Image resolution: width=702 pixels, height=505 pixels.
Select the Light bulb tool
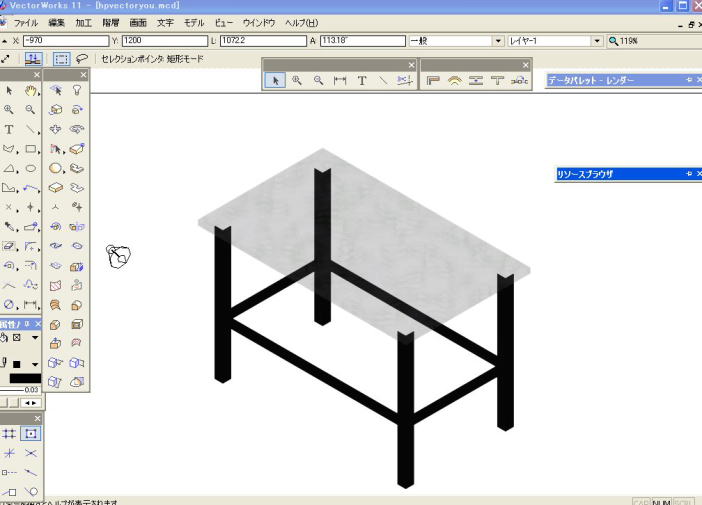pos(77,90)
